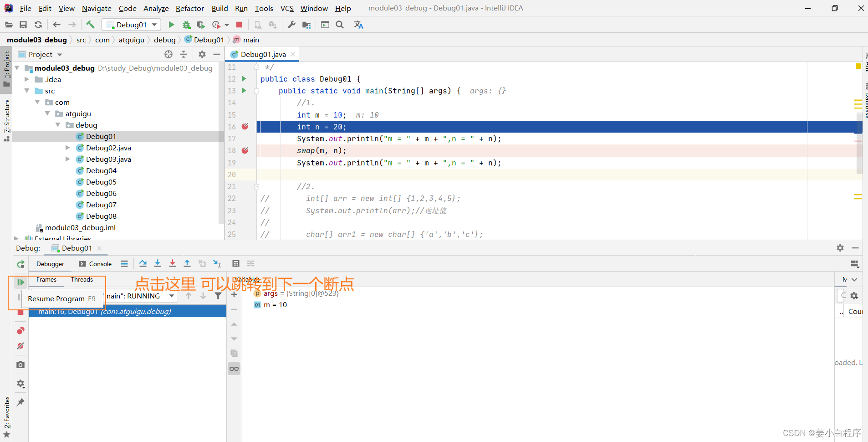Image resolution: width=868 pixels, height=442 pixels.
Task: Click the Force Step Into red arrow icon
Action: 173,263
